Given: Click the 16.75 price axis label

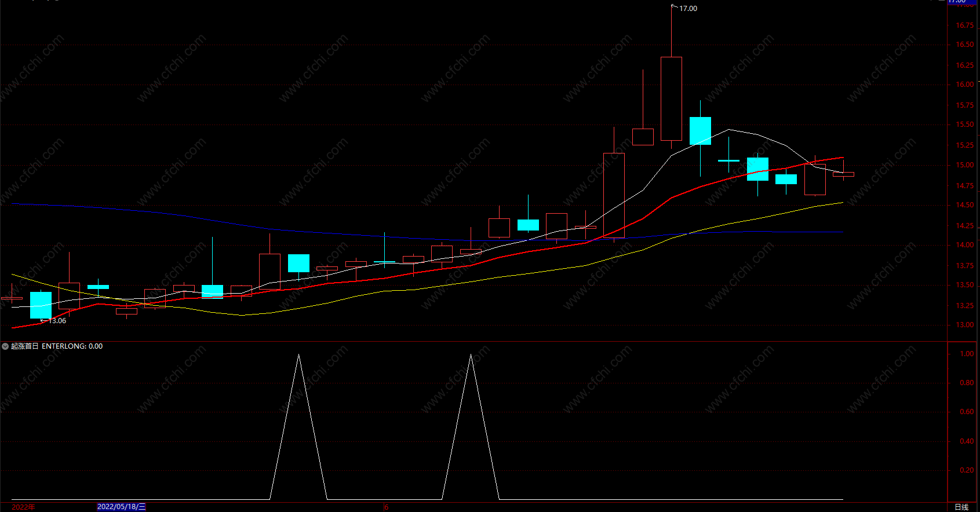Looking at the screenshot, I should coord(964,25).
